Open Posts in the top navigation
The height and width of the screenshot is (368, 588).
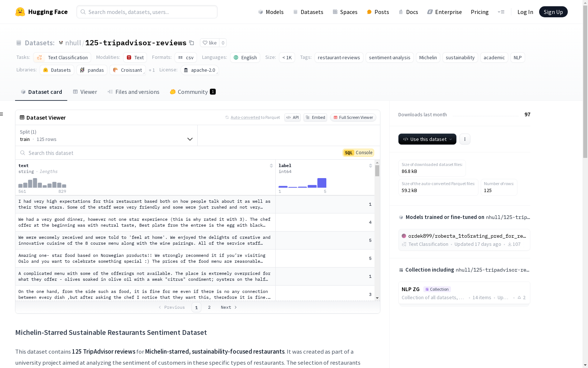point(378,12)
